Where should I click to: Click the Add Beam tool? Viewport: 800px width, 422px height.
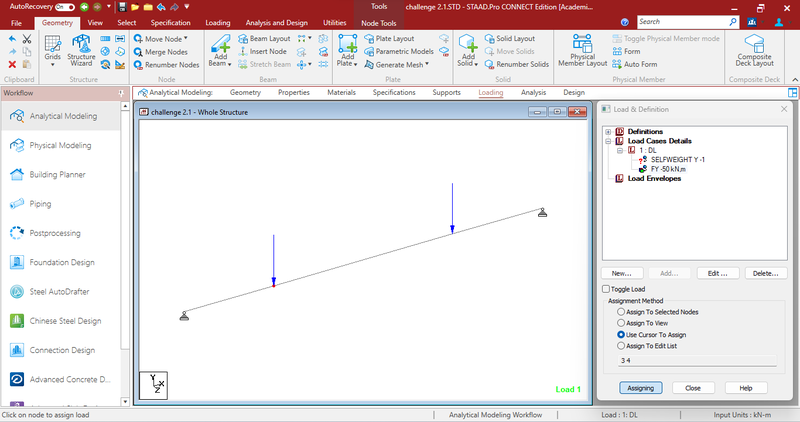[220, 48]
